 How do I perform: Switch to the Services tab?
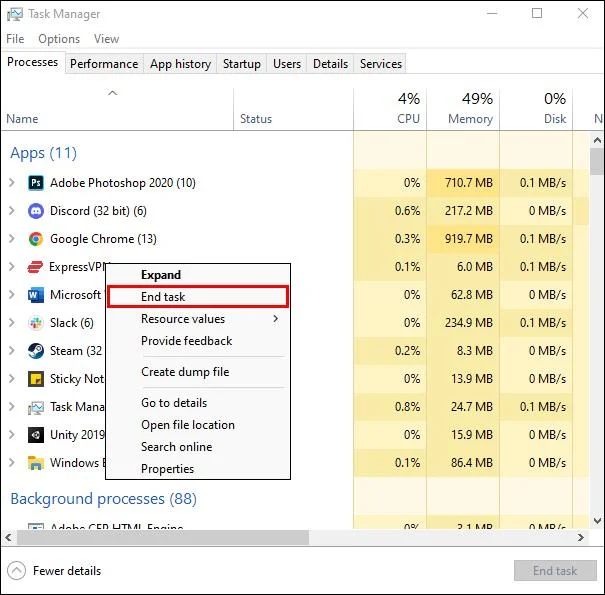click(381, 64)
